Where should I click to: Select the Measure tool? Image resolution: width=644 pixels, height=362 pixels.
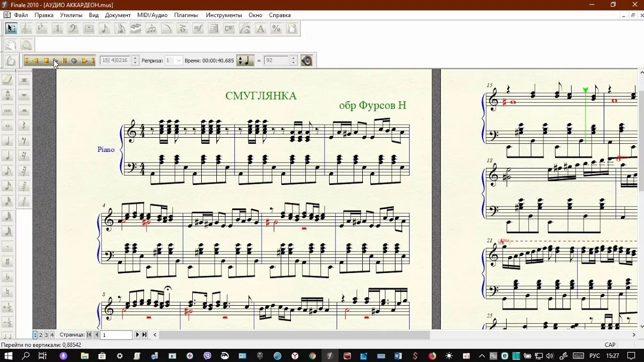pos(89,29)
